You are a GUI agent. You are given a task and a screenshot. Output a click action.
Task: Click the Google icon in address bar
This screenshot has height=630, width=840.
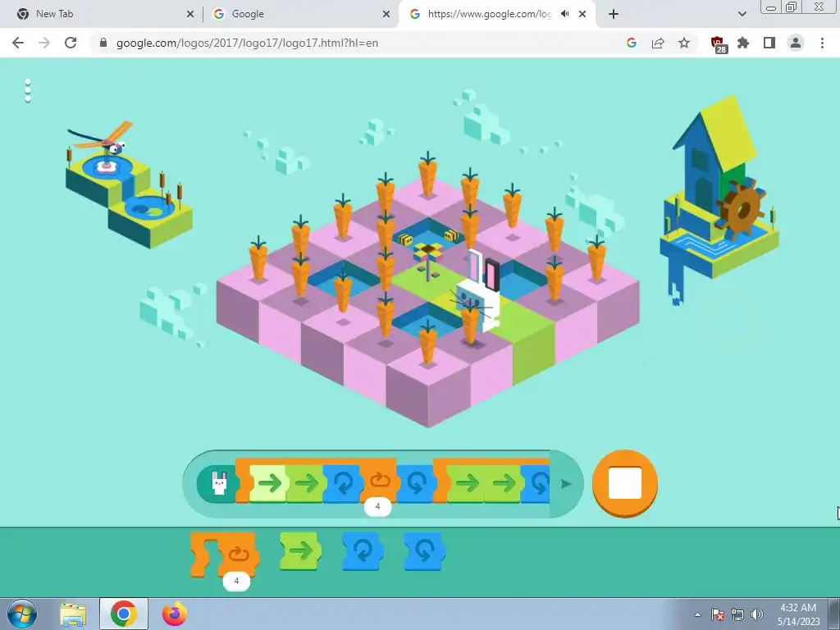[x=632, y=43]
